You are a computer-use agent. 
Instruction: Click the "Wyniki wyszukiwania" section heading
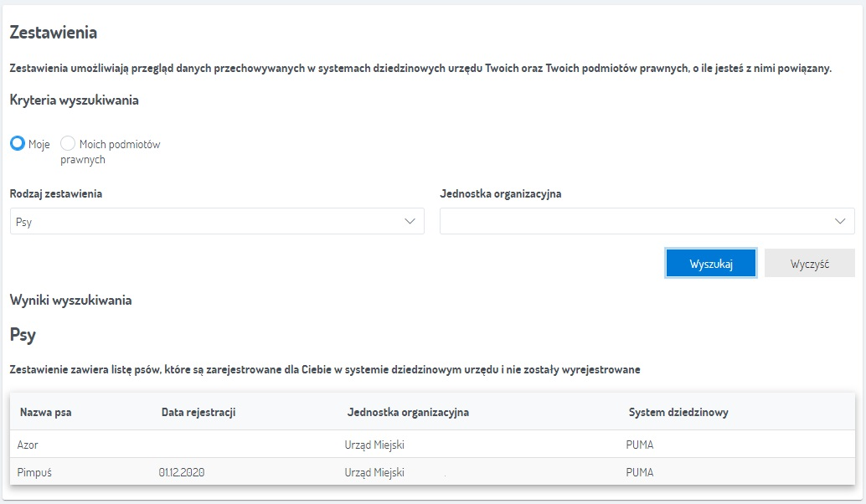click(x=70, y=300)
